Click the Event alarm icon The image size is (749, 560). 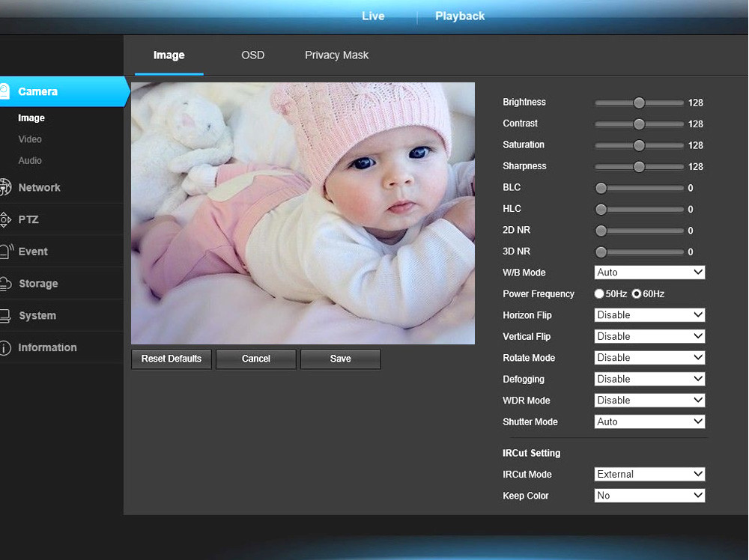pyautogui.click(x=5, y=252)
